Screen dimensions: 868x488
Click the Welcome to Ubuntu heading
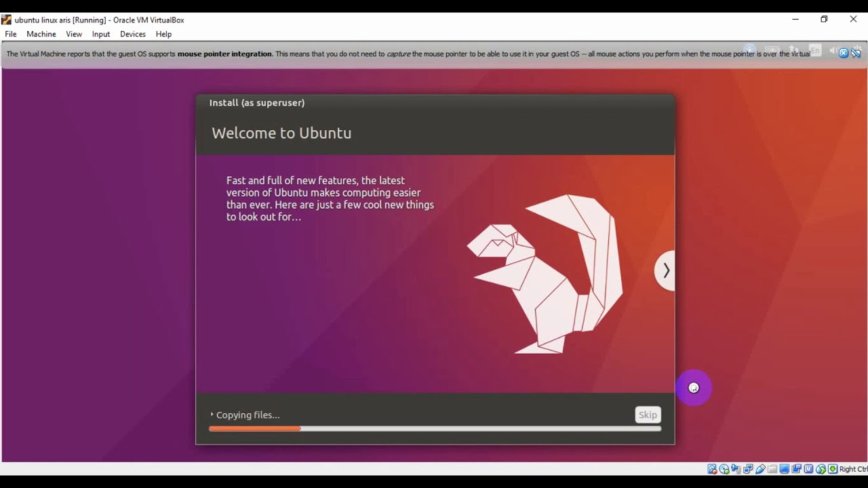(281, 133)
